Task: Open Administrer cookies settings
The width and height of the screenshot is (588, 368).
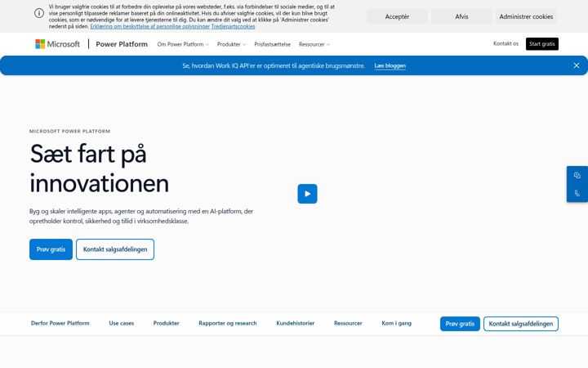Action: point(526,16)
